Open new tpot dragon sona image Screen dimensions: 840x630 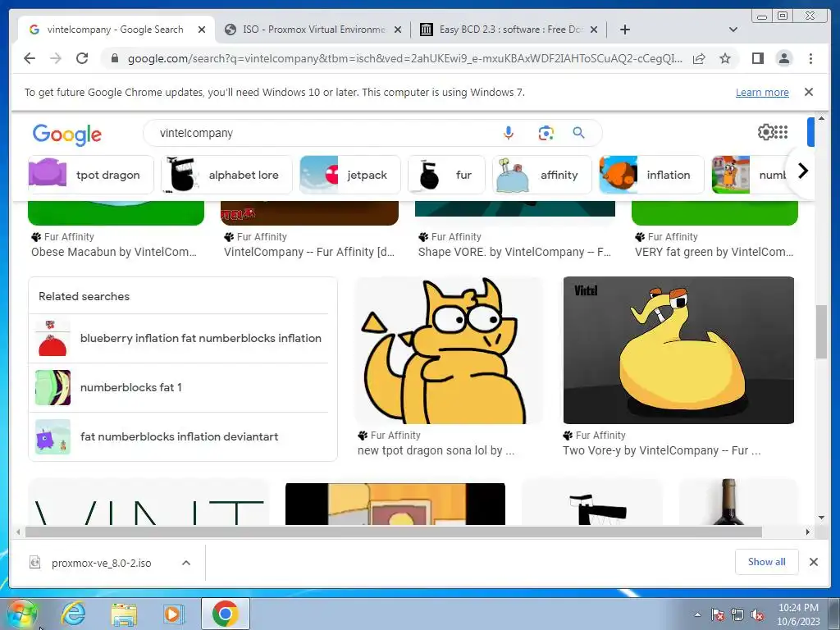[x=449, y=349]
